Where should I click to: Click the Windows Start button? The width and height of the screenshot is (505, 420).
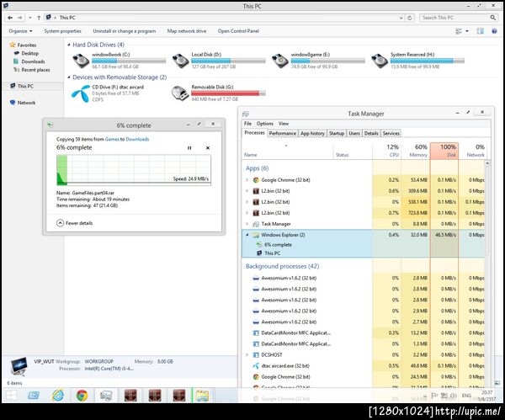click(11, 396)
